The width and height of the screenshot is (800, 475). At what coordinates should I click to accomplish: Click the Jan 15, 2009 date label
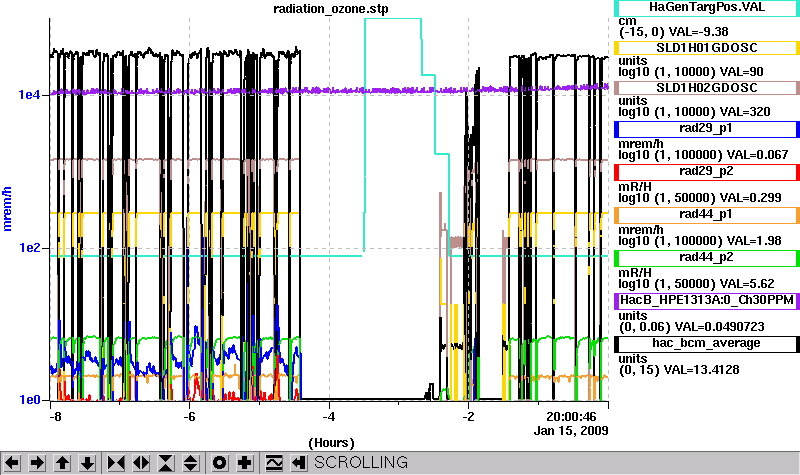point(571,431)
